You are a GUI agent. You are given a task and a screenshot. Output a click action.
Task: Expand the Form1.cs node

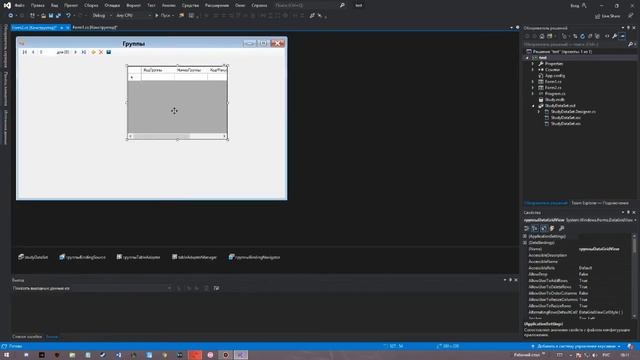[x=533, y=82]
